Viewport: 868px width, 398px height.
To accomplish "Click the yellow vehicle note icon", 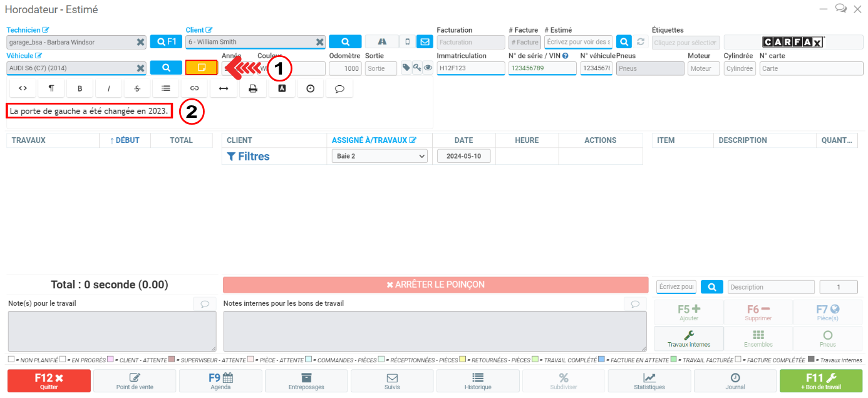I will (201, 68).
